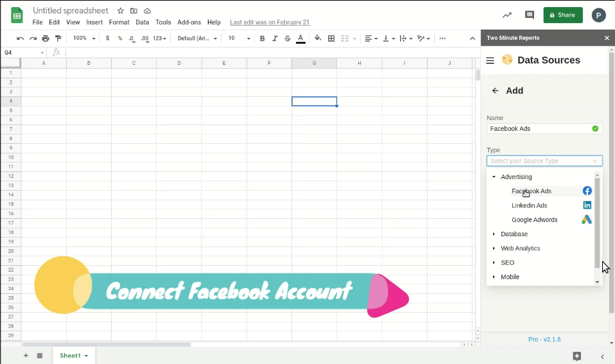615x364 pixels.
Task: Open text wrapping dropdown
Action: (x=406, y=38)
